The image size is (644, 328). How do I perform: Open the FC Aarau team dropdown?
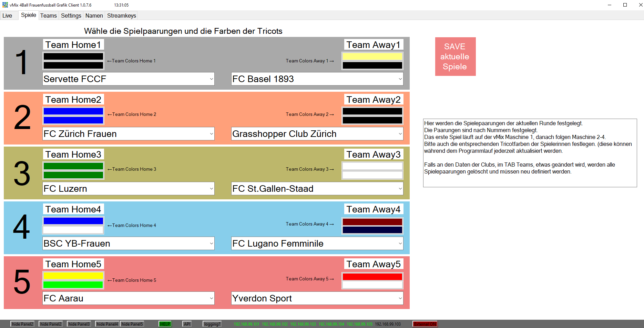[211, 298]
